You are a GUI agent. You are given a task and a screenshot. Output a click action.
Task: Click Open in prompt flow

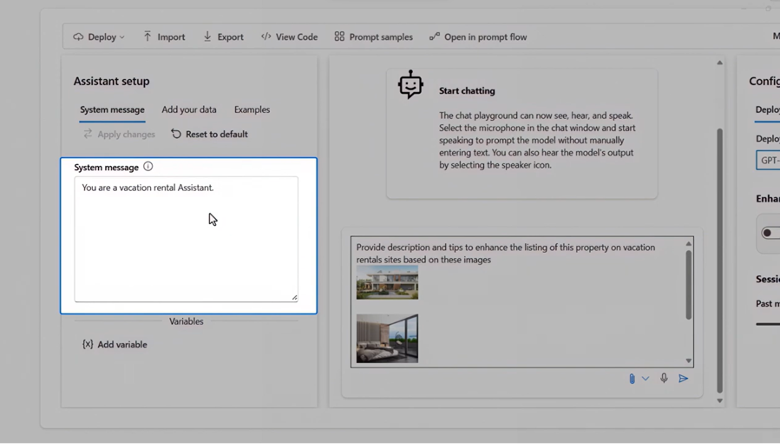pyautogui.click(x=478, y=37)
